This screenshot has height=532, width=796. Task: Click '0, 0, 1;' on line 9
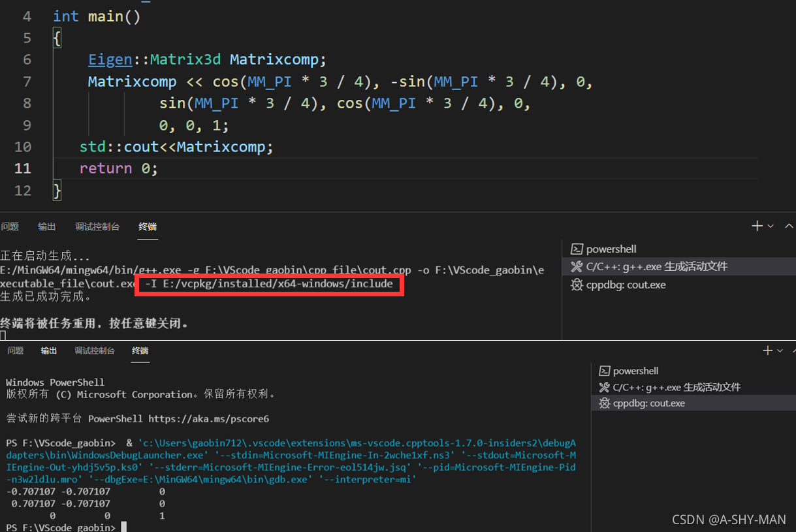(x=194, y=125)
